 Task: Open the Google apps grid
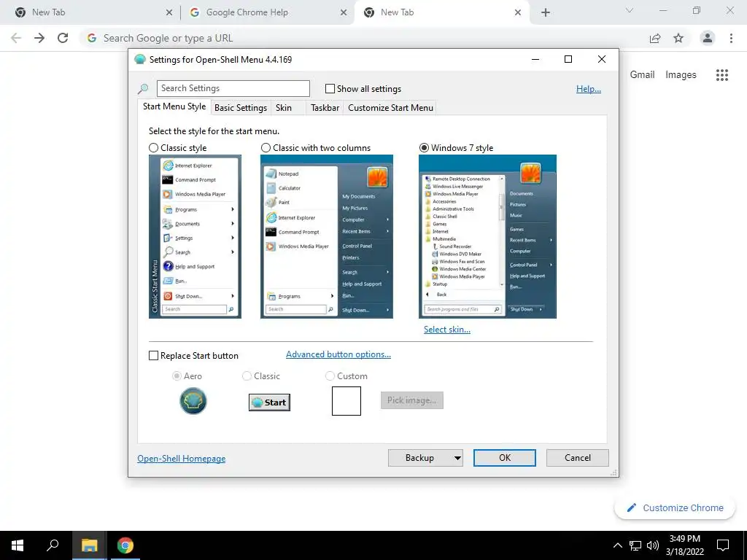click(721, 75)
